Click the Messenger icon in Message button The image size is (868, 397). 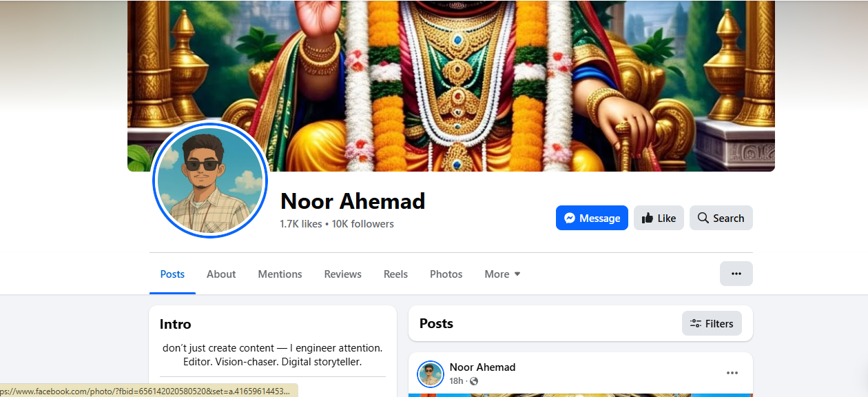pyautogui.click(x=570, y=218)
